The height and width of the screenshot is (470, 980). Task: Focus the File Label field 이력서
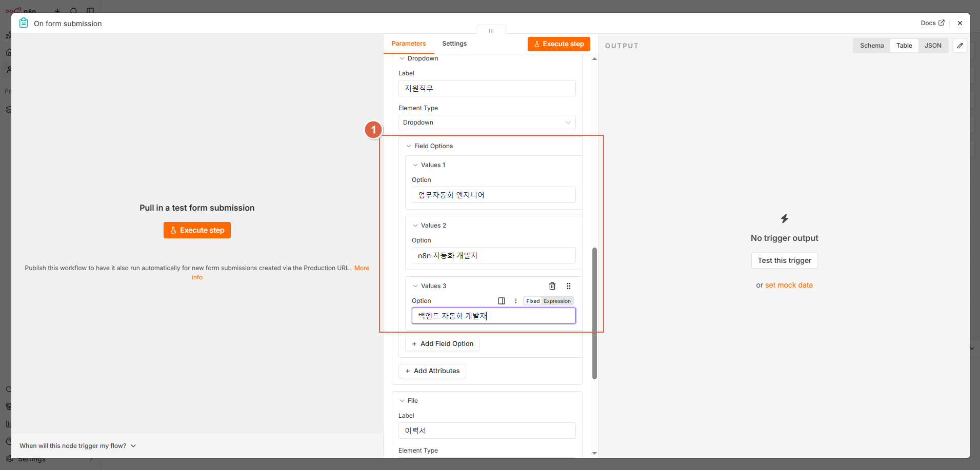pyautogui.click(x=487, y=431)
